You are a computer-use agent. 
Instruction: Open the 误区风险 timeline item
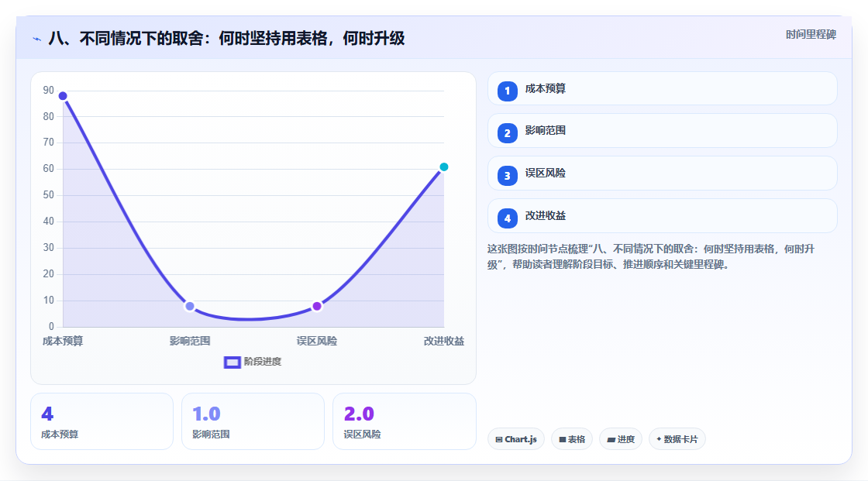tap(662, 174)
